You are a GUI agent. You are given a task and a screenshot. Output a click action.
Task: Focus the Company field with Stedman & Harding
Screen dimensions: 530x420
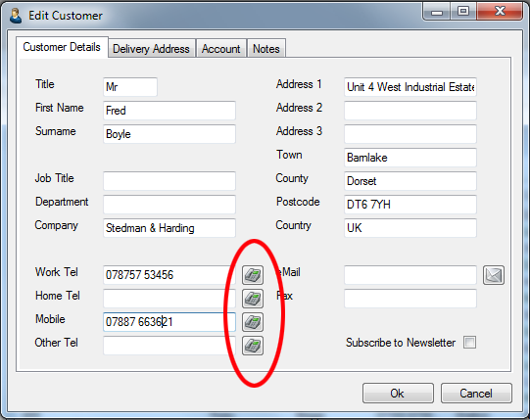169,228
